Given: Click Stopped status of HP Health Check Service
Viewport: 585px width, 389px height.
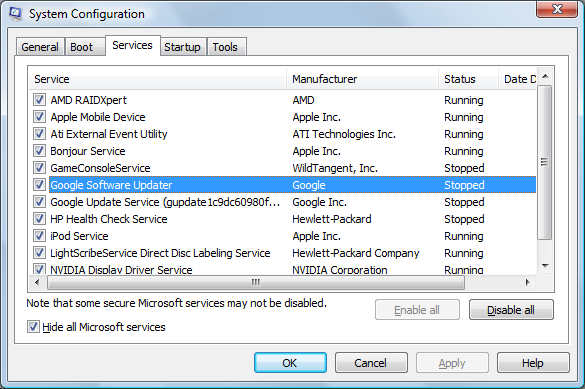Looking at the screenshot, I should coord(464,219).
